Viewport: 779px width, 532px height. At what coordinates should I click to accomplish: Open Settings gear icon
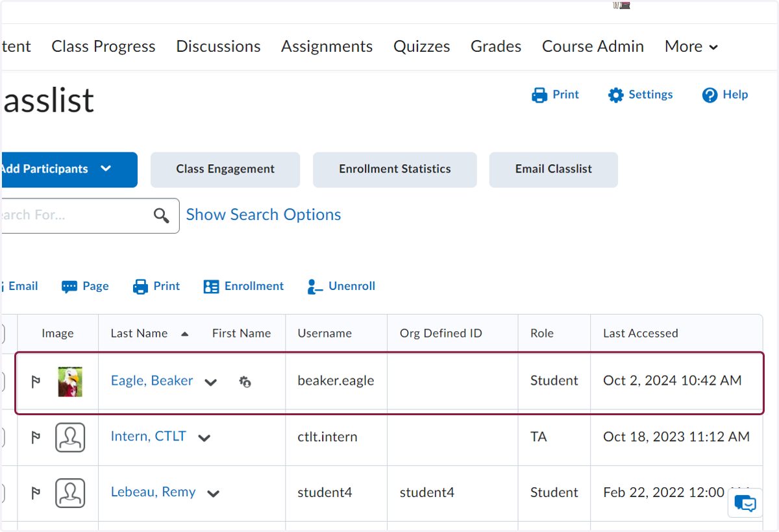click(615, 95)
